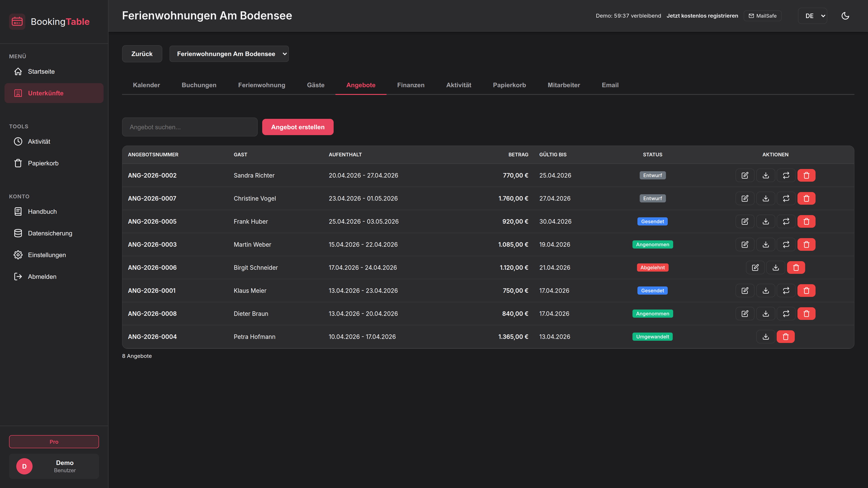The height and width of the screenshot is (488, 868).
Task: Open Unterkünfte in sidebar
Action: click(x=54, y=93)
